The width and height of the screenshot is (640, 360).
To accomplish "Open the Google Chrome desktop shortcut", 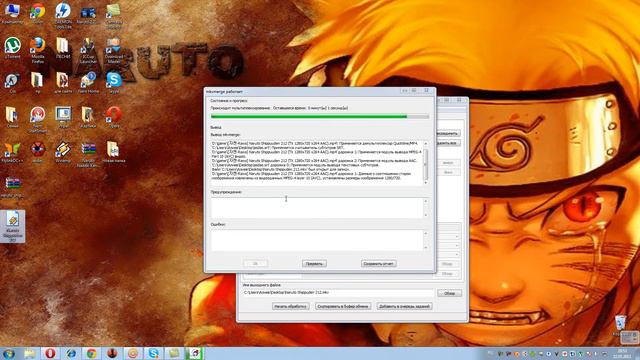I will pyautogui.click(x=38, y=13).
